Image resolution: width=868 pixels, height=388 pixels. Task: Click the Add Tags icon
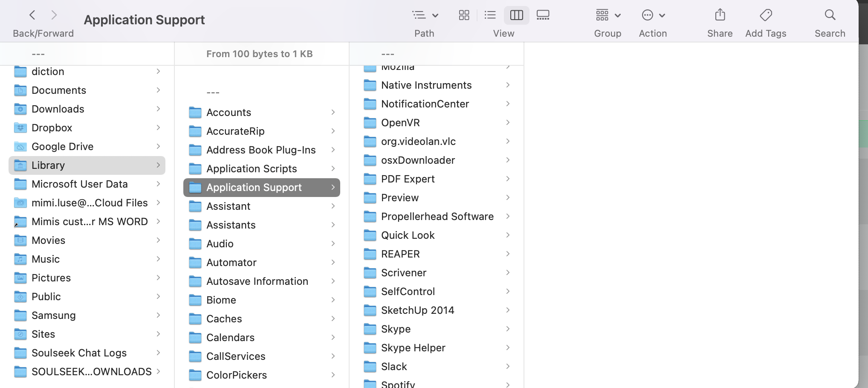coord(766,15)
